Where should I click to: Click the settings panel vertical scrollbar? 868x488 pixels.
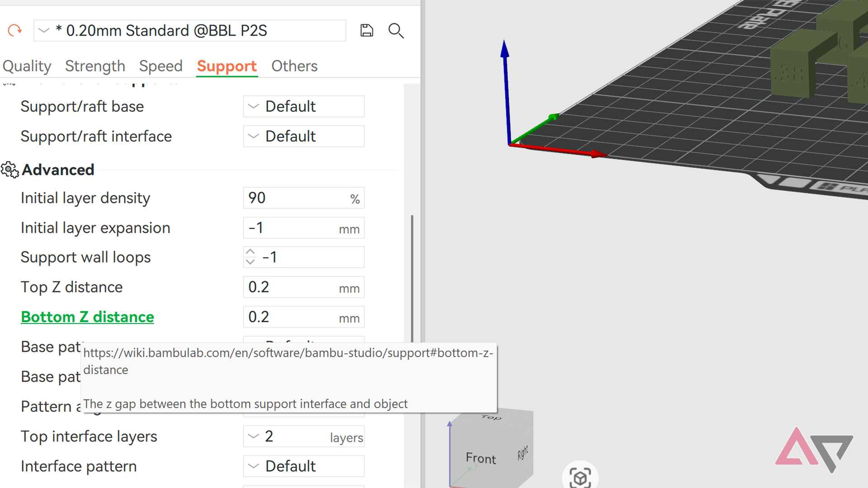tap(412, 279)
